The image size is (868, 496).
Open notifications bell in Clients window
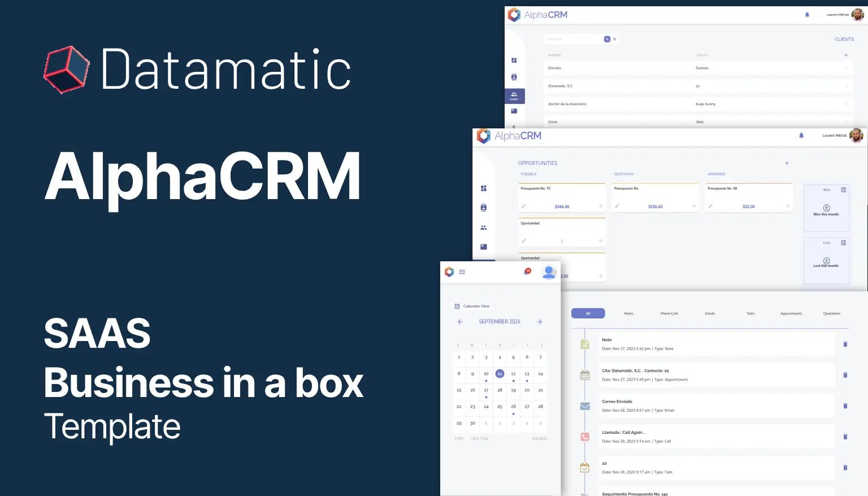click(807, 15)
